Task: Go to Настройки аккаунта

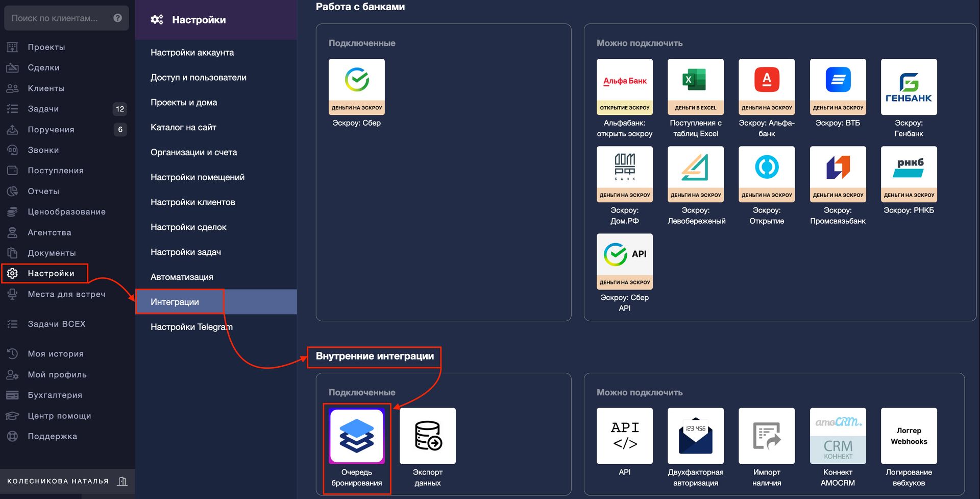Action: coord(192,53)
